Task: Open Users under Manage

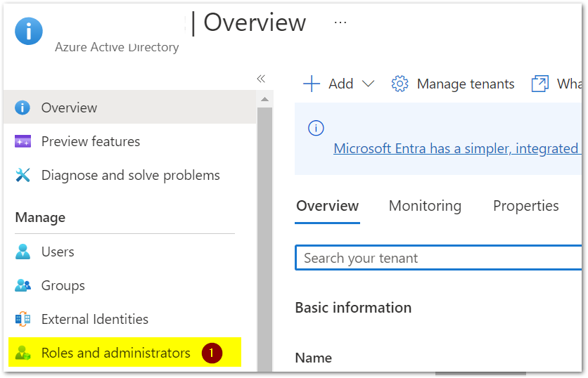Action: coord(58,252)
